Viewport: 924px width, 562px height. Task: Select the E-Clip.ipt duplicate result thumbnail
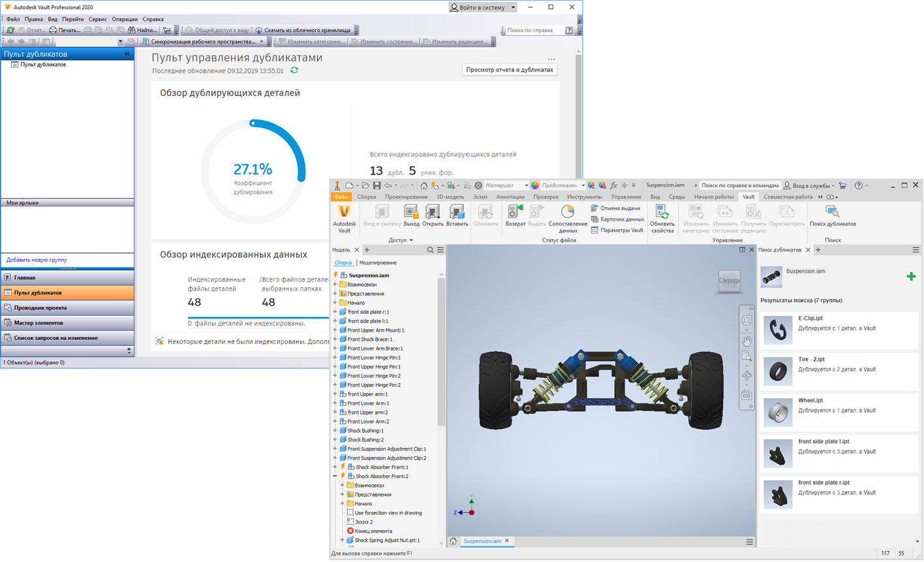pos(778,330)
